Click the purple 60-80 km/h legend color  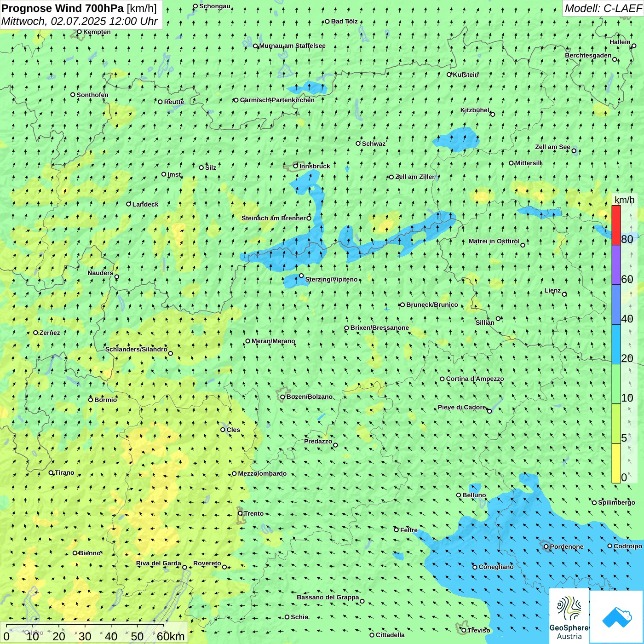tap(616, 265)
